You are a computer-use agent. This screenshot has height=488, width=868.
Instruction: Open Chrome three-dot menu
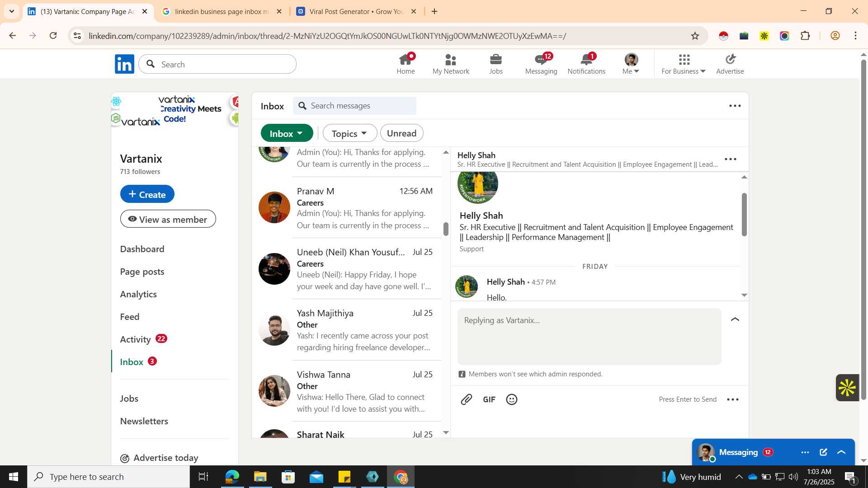[855, 36]
